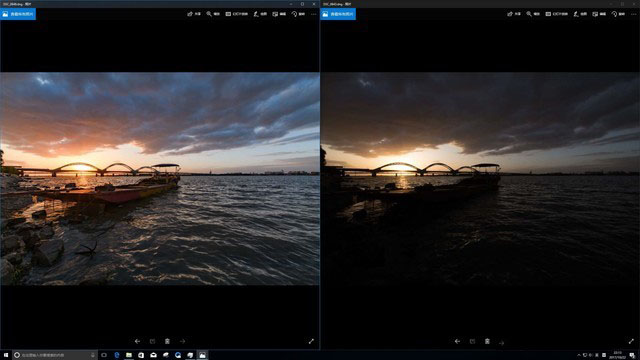
Task: Open File Explorer from the taskbar
Action: [129, 355]
